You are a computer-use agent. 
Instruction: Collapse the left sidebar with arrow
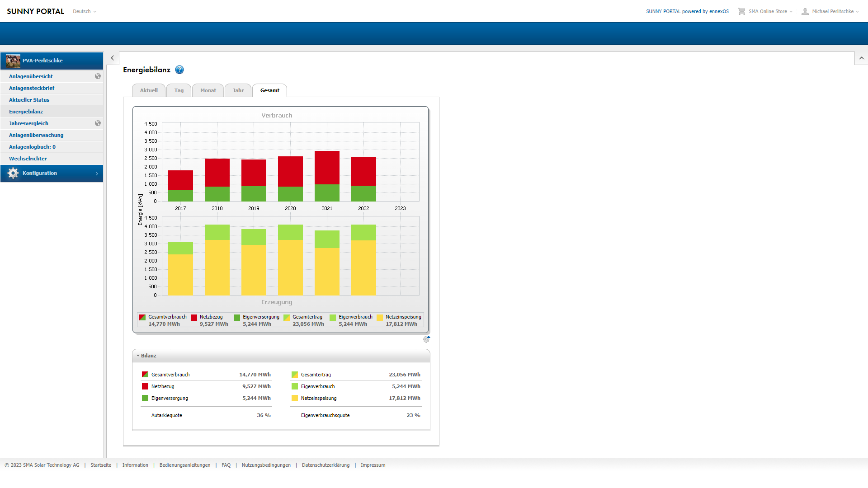113,58
